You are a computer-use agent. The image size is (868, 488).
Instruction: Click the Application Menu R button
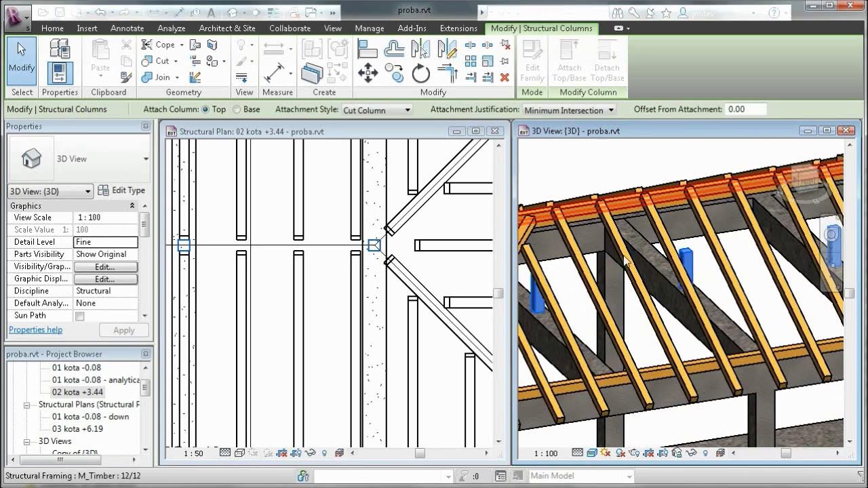tap(18, 16)
